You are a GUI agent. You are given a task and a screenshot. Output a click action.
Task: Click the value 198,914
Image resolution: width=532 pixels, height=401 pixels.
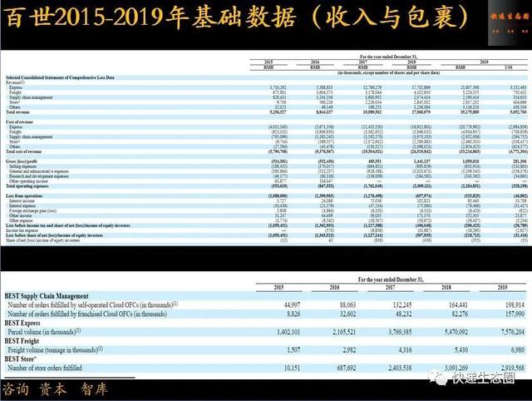pyautogui.click(x=515, y=304)
